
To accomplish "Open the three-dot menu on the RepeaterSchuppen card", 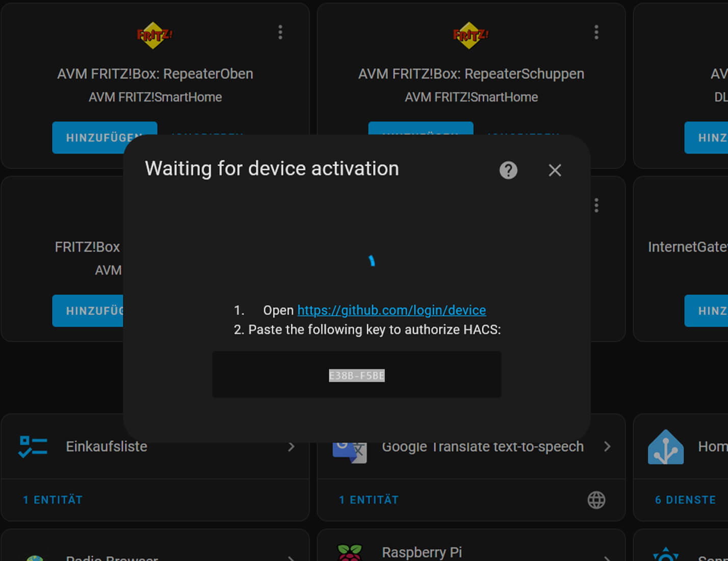I will [596, 33].
